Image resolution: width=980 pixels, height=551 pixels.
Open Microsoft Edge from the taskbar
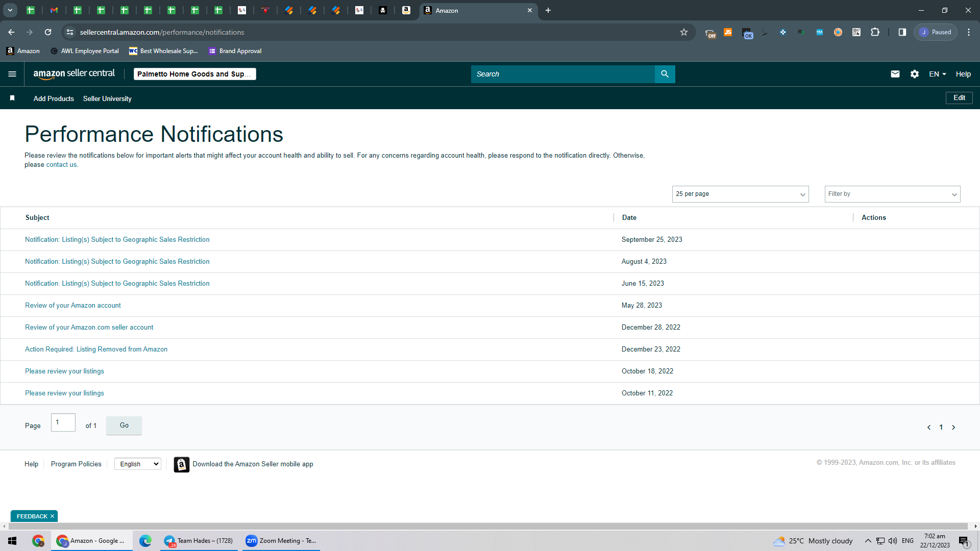click(145, 541)
